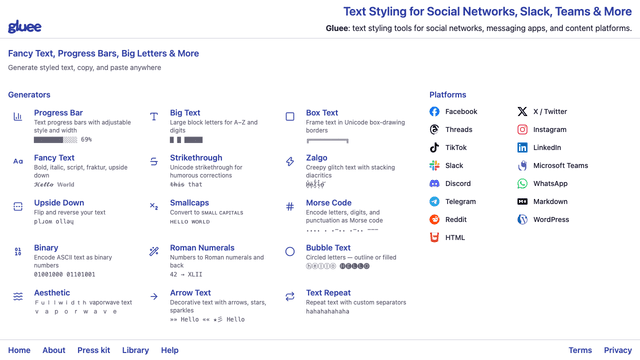The height and width of the screenshot is (360, 640).
Task: Open the Fancy Text generator link
Action: [54, 158]
